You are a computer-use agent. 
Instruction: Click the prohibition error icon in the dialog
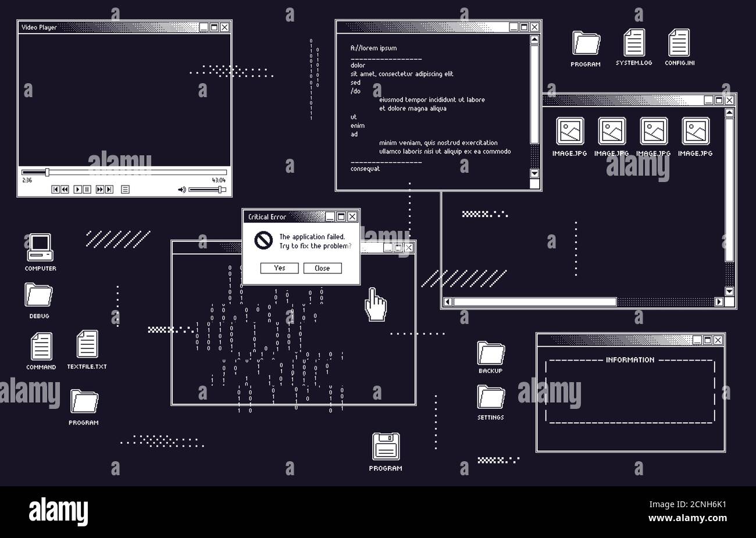coord(265,240)
